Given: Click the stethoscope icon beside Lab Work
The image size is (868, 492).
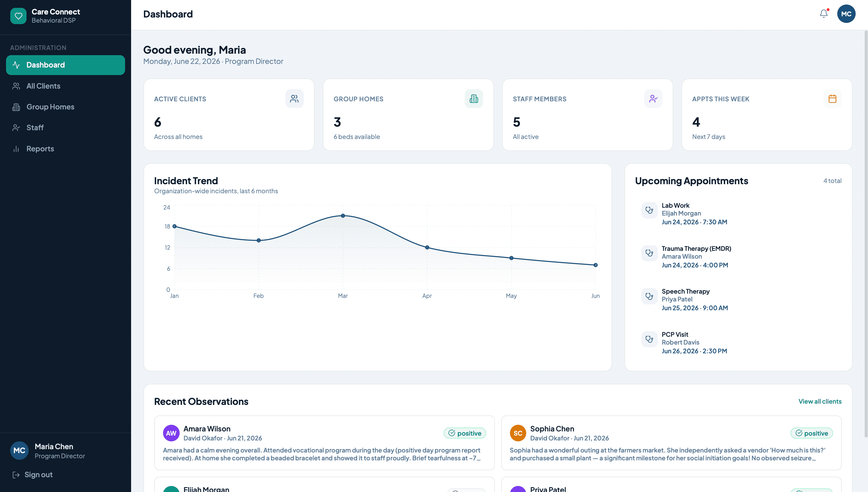Looking at the screenshot, I should 649,210.
